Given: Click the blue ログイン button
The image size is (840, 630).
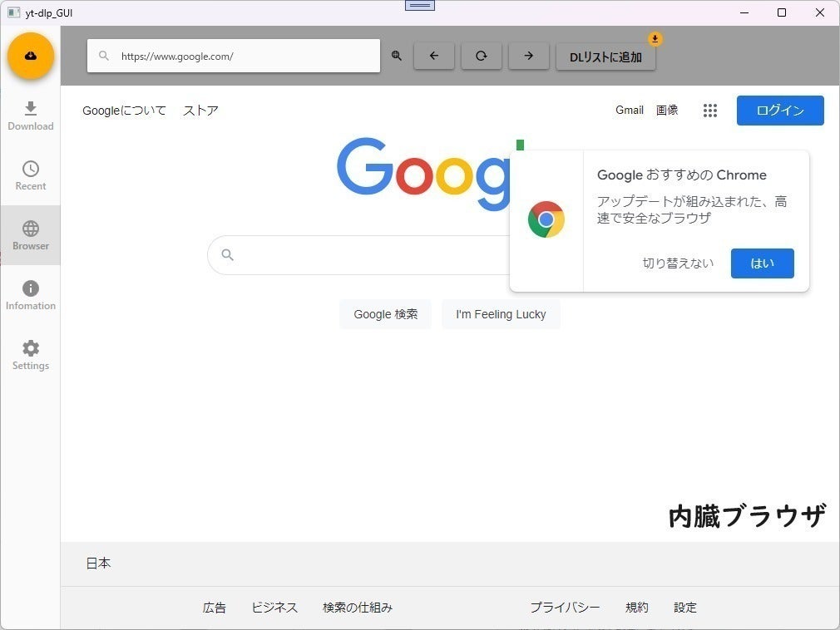Looking at the screenshot, I should 779,110.
